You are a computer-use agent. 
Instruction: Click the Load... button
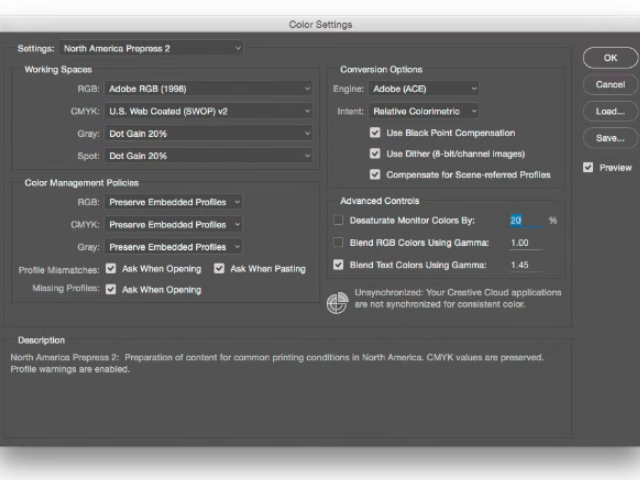(610, 111)
